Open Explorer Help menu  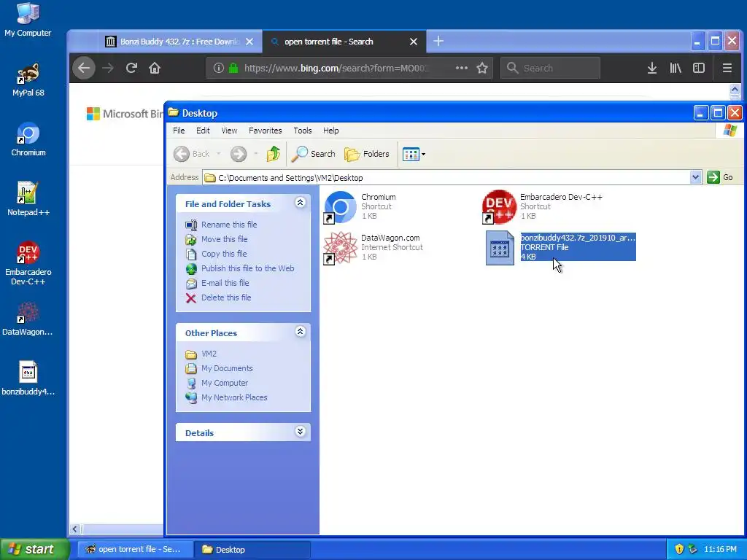click(x=330, y=131)
